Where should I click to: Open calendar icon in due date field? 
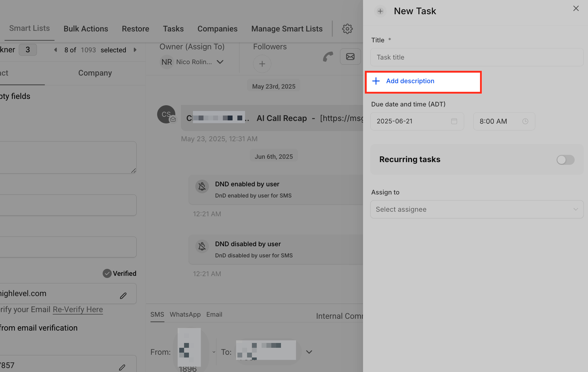point(454,121)
